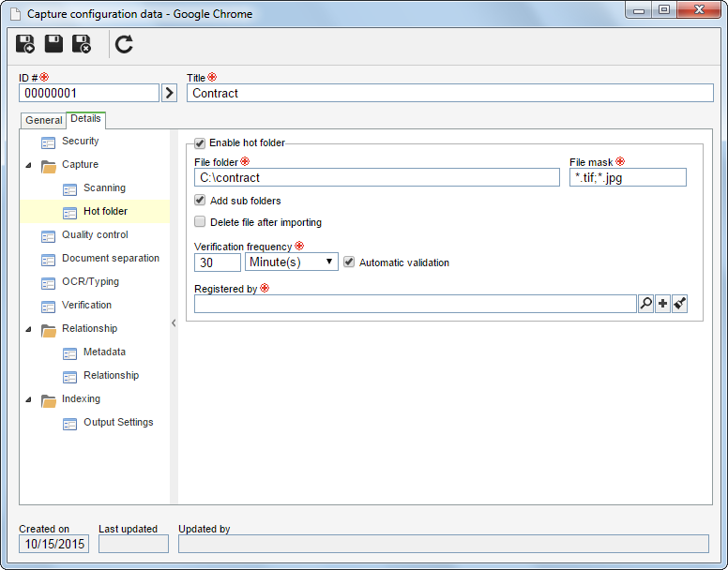Click the Relationship folder icon
Image resolution: width=728 pixels, height=570 pixels.
pos(48,330)
